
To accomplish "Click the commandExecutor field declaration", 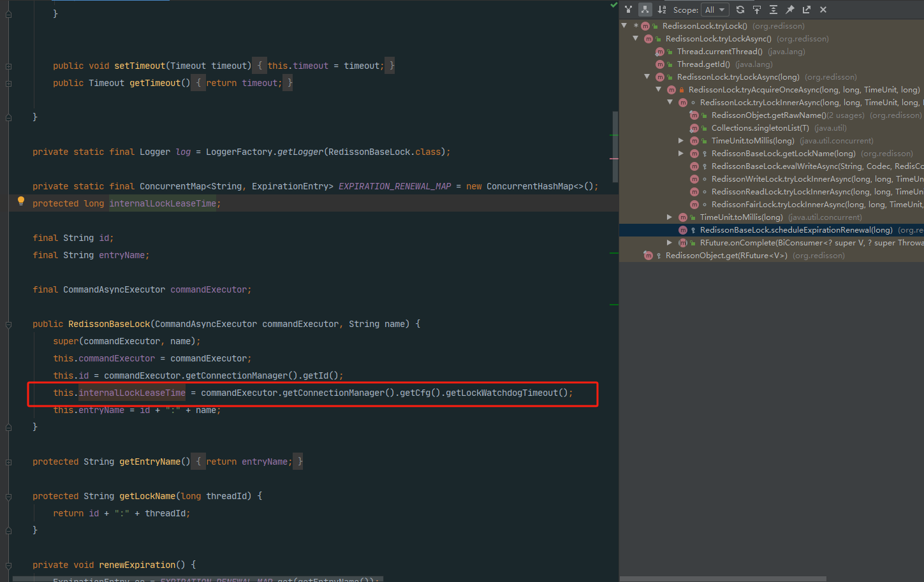I will (209, 289).
